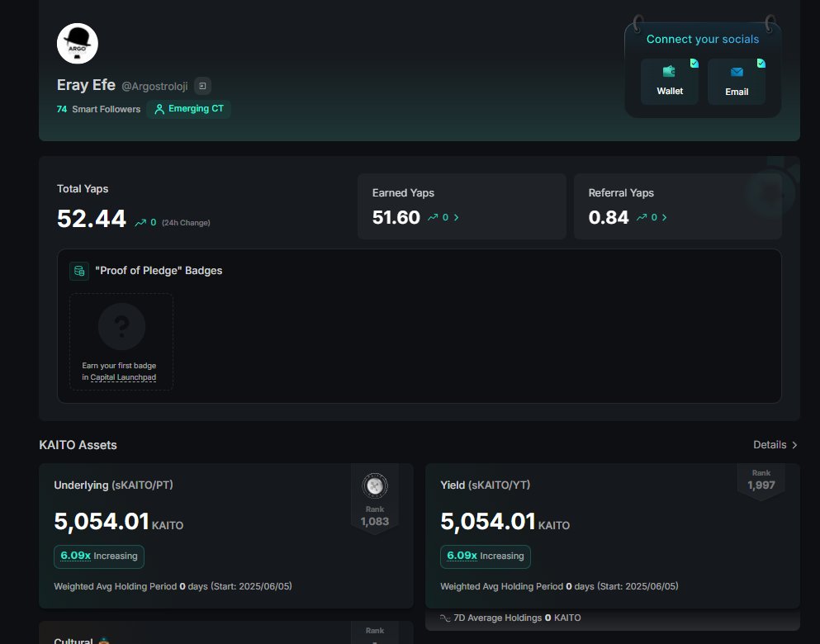Connect the Email social button
This screenshot has width=820, height=644.
click(x=737, y=82)
